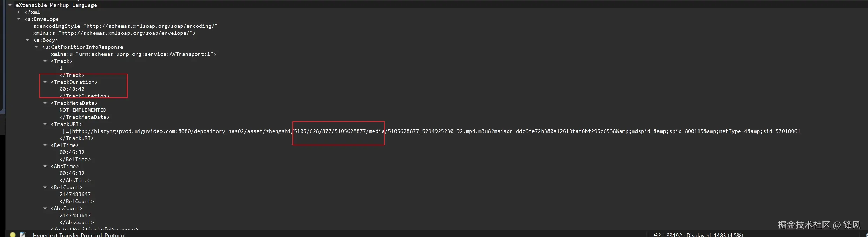Collapse the TrackMetaData element arrow

[45, 103]
